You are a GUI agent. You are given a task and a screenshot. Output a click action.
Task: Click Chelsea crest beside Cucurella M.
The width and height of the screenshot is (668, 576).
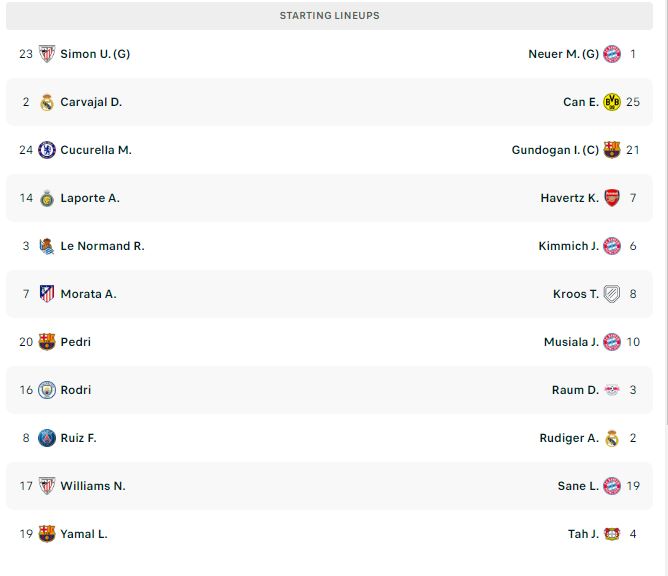(47, 150)
